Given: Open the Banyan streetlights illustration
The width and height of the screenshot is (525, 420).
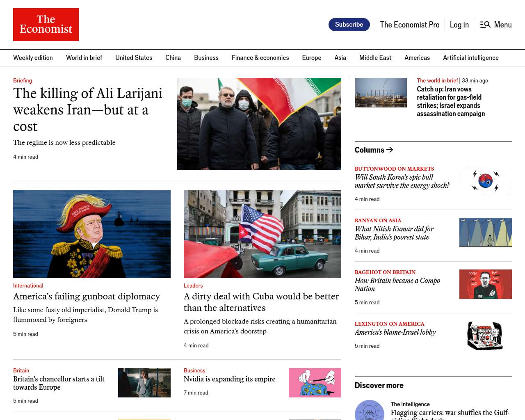Looking at the screenshot, I should 486,233.
